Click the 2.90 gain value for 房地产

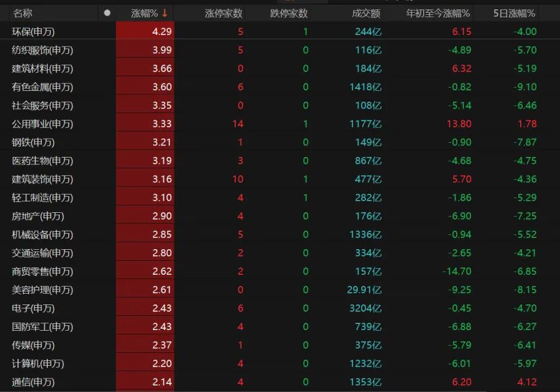[x=162, y=216]
